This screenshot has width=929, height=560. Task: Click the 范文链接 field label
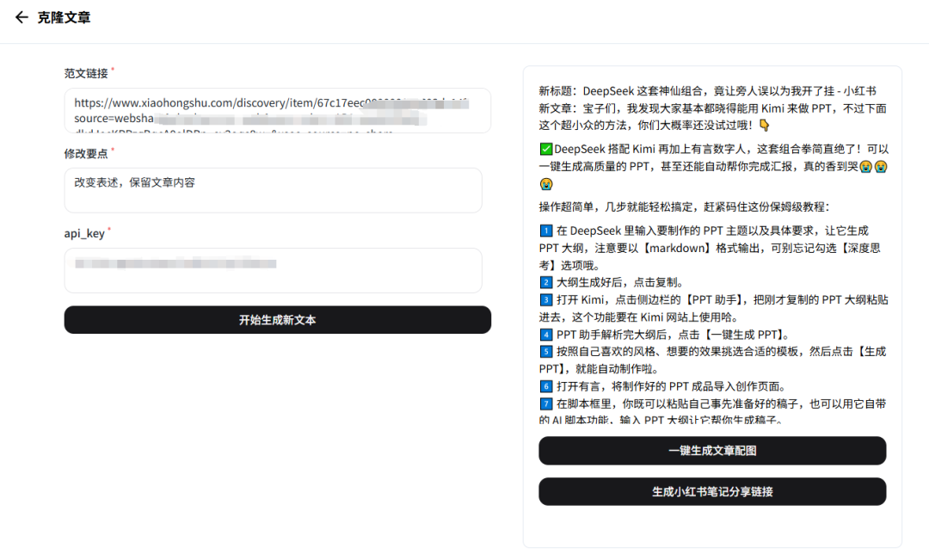pyautogui.click(x=87, y=73)
